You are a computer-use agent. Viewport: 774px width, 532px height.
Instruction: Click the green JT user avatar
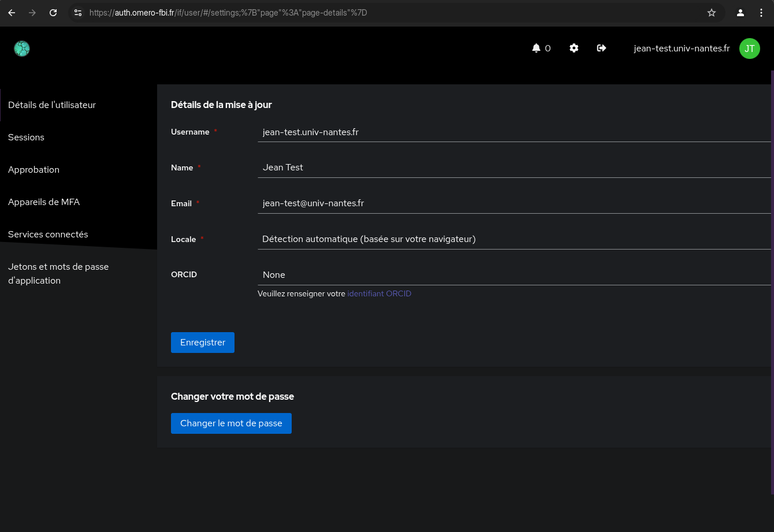click(750, 49)
